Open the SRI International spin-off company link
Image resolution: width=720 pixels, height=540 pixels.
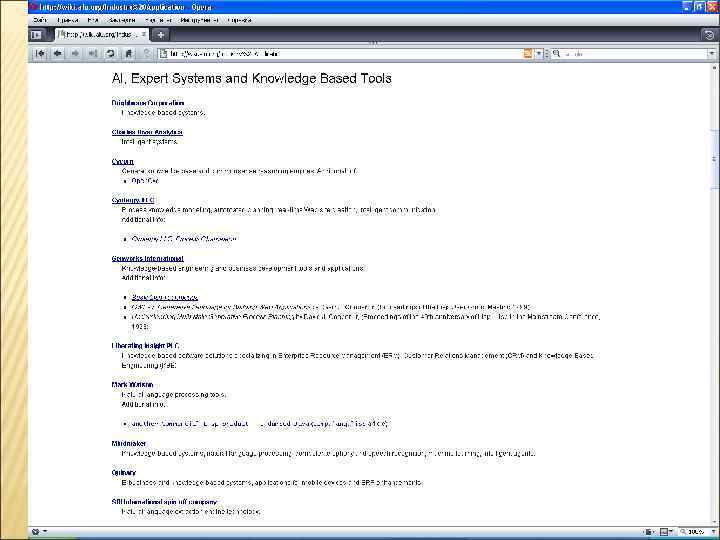(164, 502)
